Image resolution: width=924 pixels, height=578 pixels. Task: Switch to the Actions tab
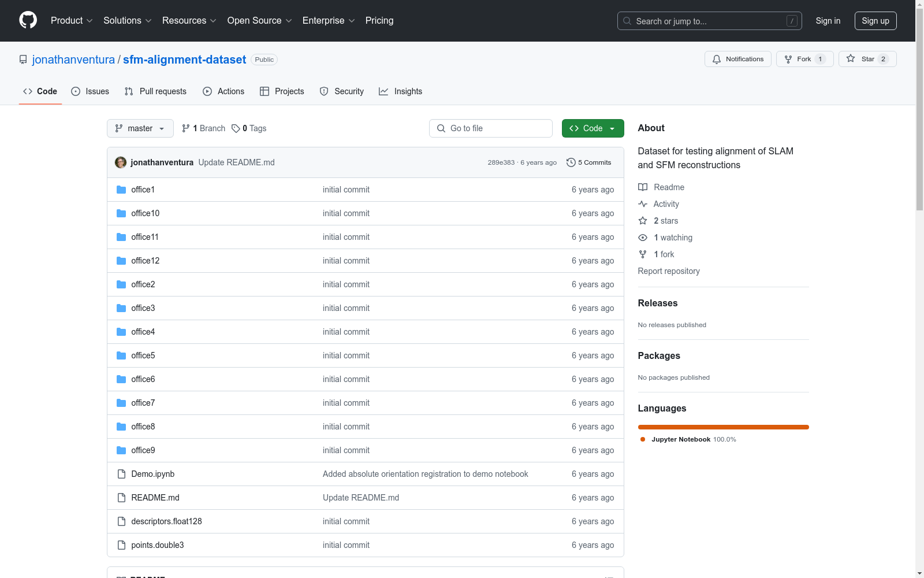click(x=223, y=91)
